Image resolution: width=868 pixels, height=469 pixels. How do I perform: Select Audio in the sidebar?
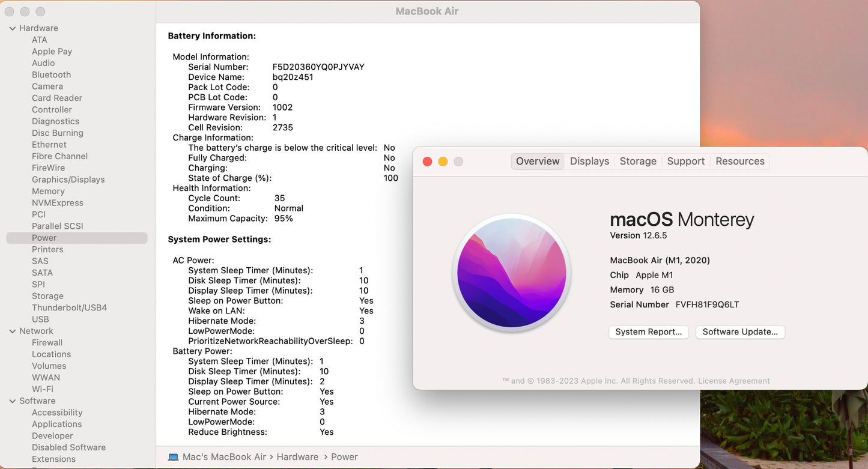[x=43, y=63]
